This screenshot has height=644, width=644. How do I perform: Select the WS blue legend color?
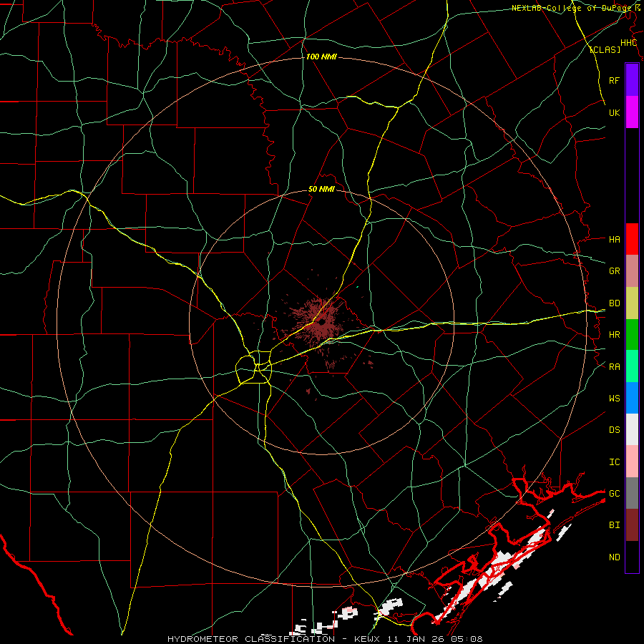coord(632,398)
